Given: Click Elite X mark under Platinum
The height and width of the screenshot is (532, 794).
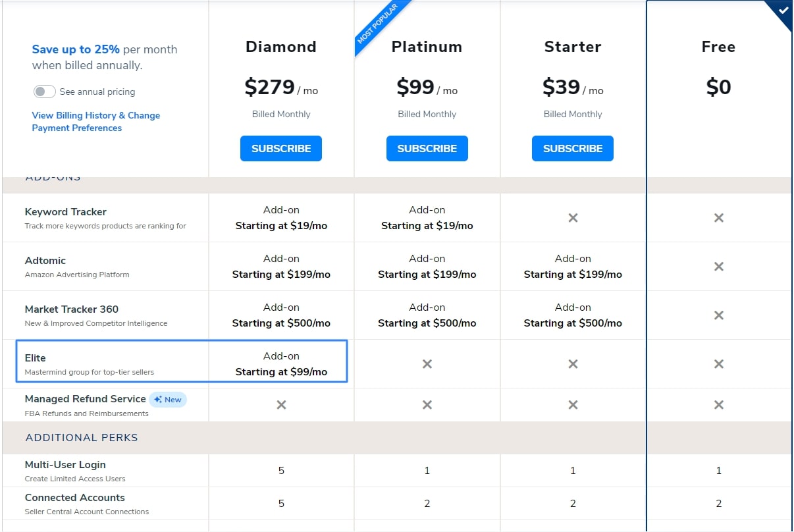Looking at the screenshot, I should [427, 364].
